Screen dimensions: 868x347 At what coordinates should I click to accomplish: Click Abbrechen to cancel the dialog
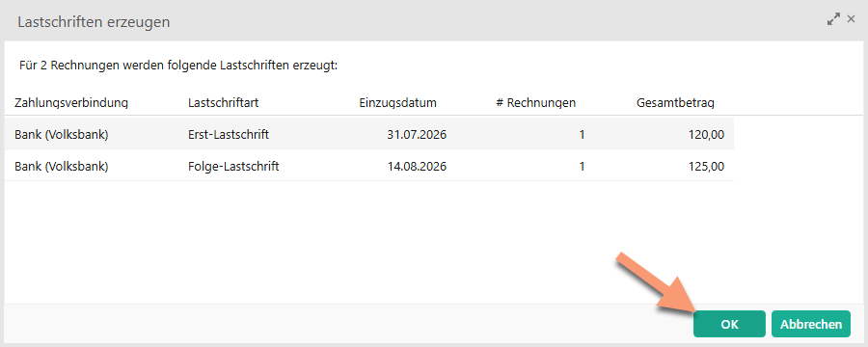pyautogui.click(x=810, y=324)
